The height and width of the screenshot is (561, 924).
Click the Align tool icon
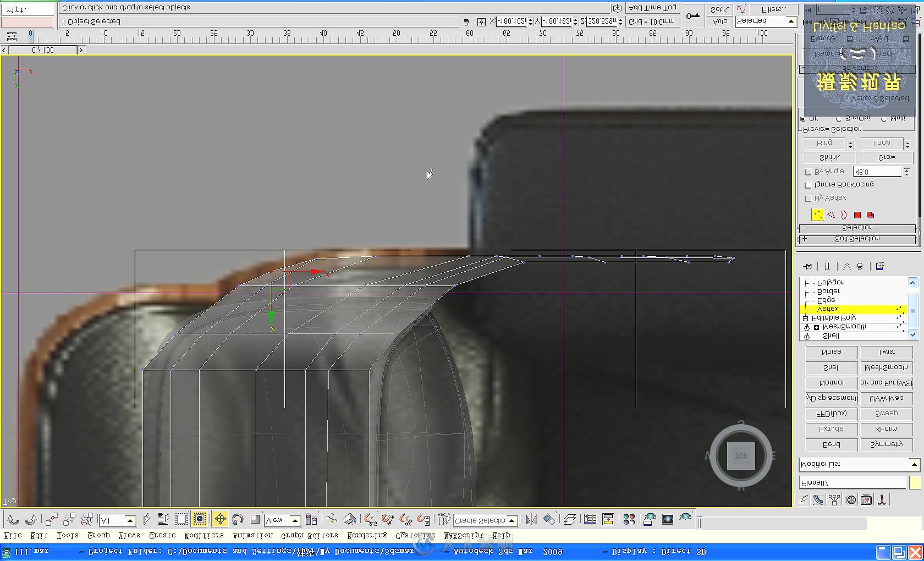549,519
